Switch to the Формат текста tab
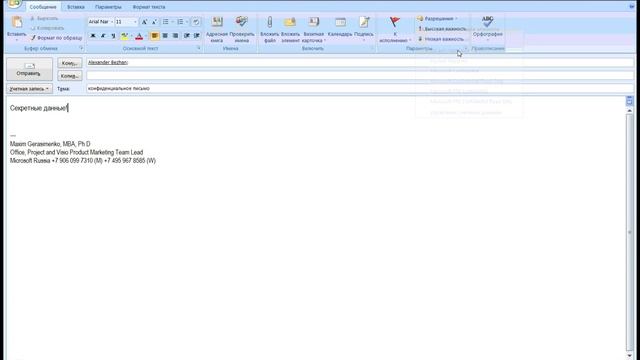 [149, 7]
